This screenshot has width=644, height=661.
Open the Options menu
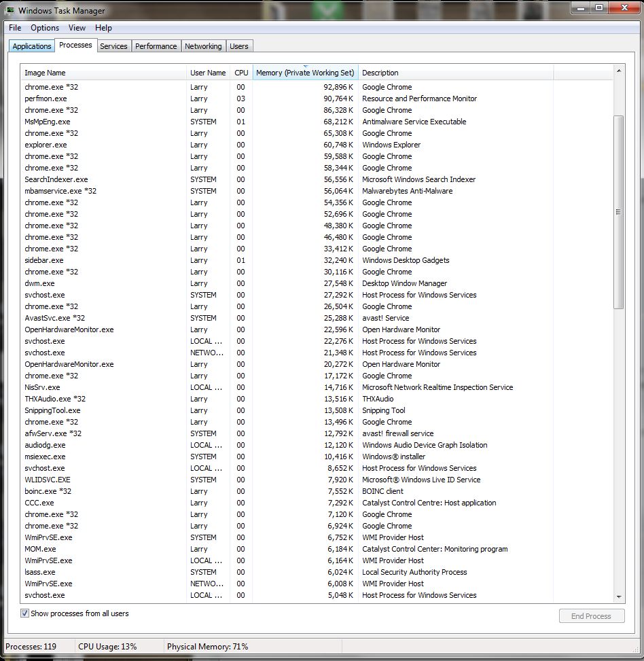coord(45,28)
